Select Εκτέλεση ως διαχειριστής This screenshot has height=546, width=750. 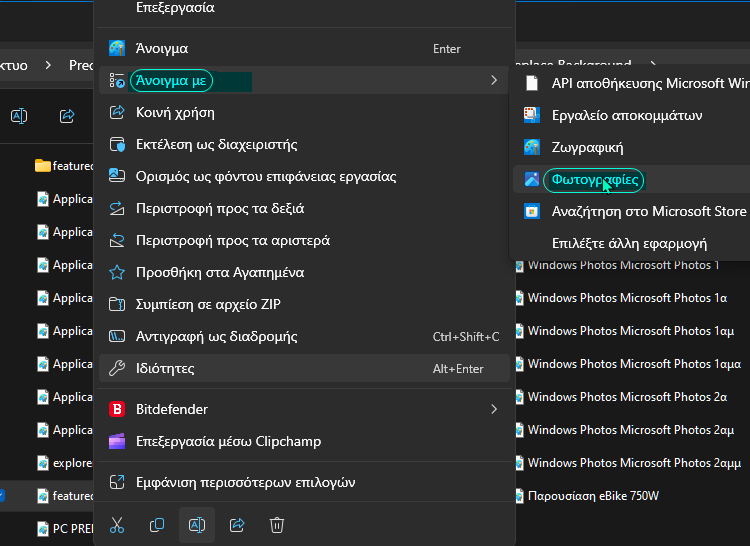pos(304,144)
